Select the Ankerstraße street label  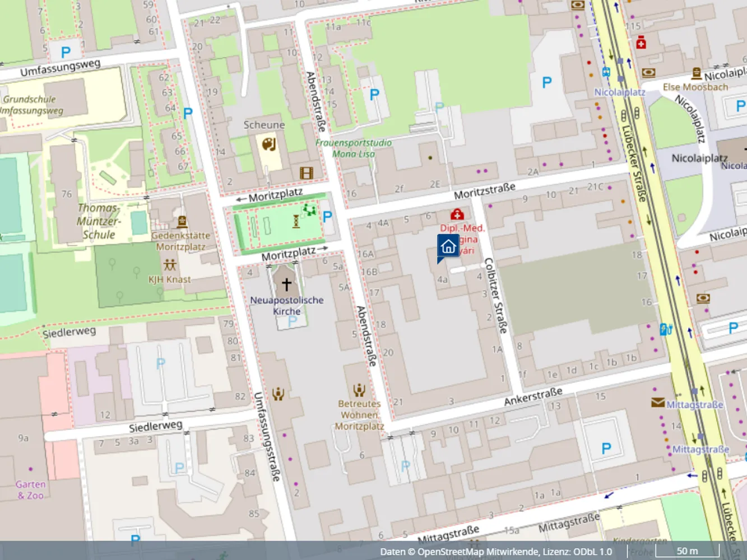point(533,396)
